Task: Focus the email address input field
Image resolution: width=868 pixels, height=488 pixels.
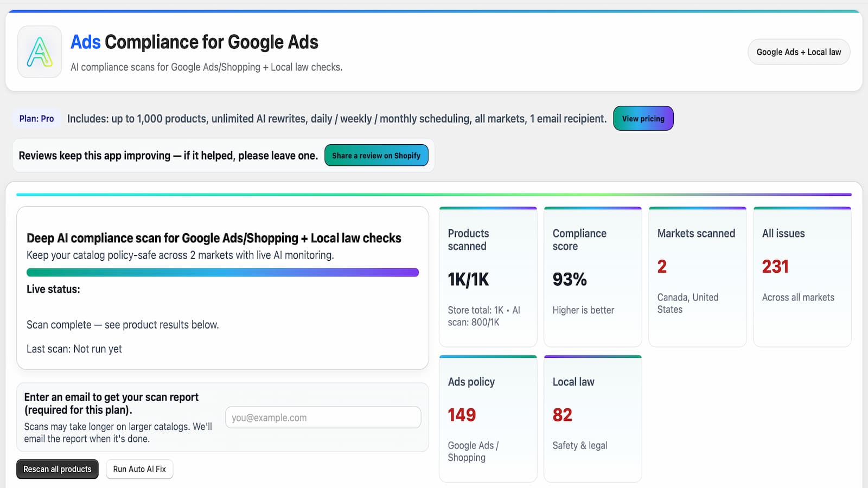Action: pos(323,418)
